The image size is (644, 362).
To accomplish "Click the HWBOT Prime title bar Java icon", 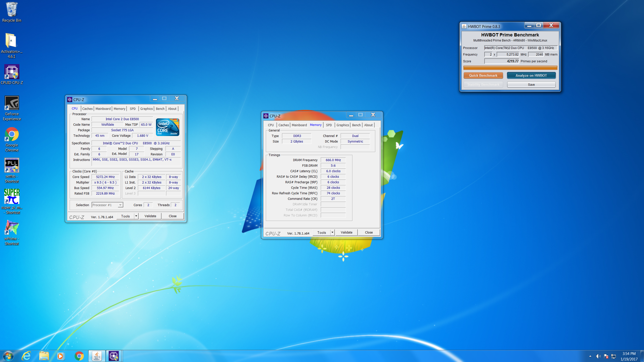I will coord(464,26).
